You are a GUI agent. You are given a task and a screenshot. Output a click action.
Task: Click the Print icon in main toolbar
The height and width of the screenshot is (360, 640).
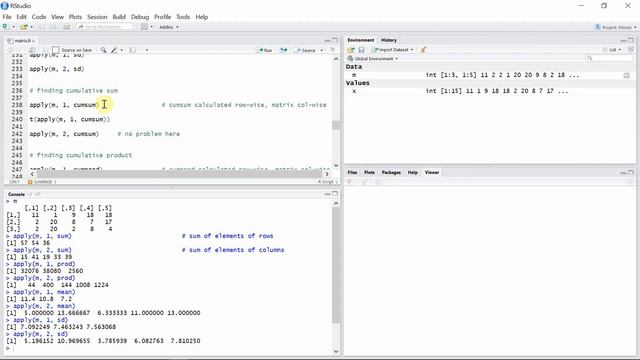67,27
